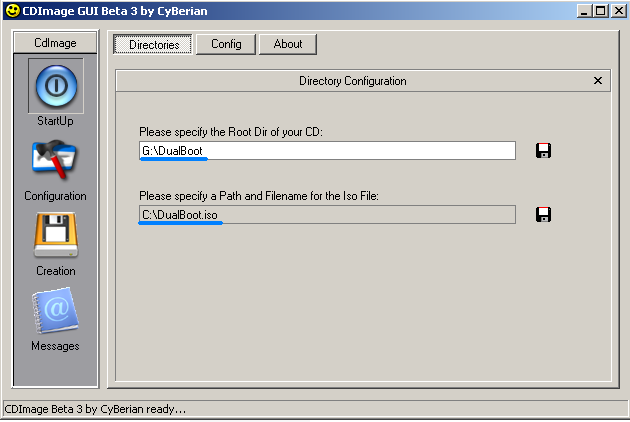The width and height of the screenshot is (630, 422).
Task: Focus the Iso File path field C:\DualBoot.iso
Action: click(327, 215)
